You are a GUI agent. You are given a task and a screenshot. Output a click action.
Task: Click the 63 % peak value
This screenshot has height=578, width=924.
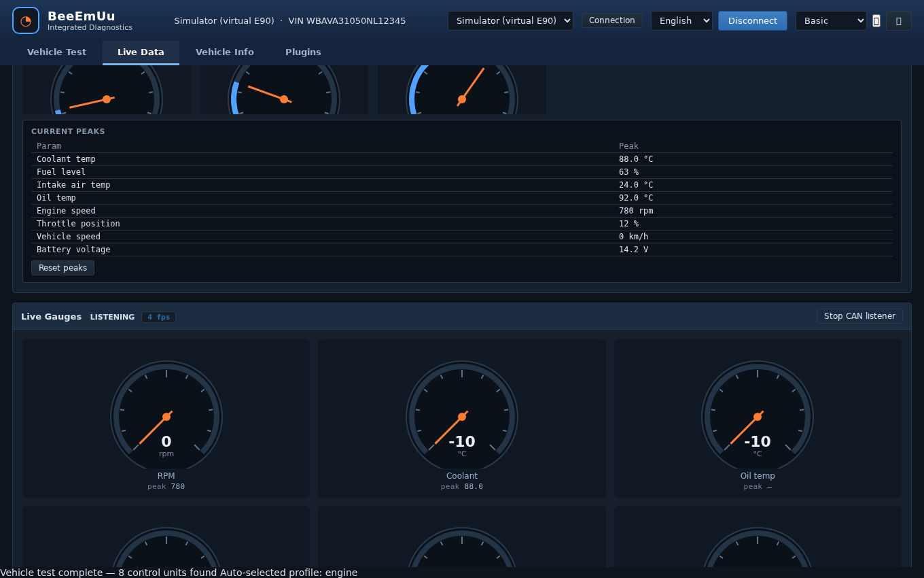point(628,172)
